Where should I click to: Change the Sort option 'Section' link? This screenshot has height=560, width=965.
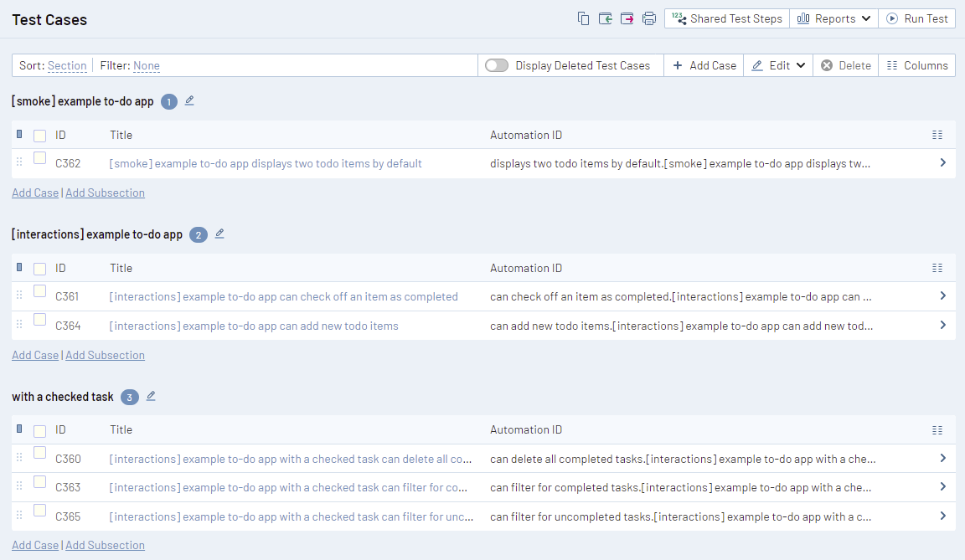click(67, 66)
